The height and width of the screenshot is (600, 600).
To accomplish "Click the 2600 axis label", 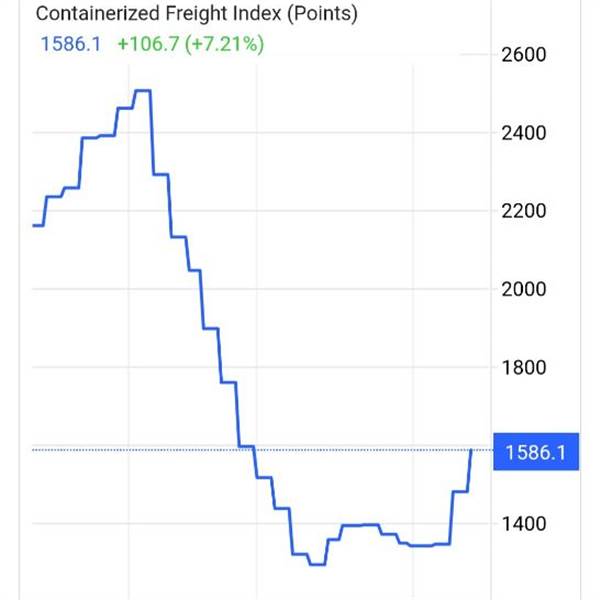I will (523, 55).
